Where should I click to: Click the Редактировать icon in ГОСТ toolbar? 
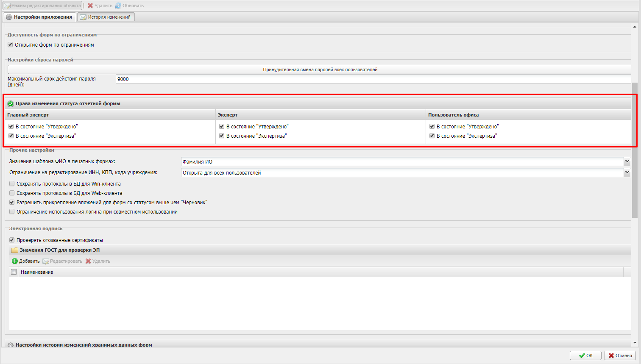point(46,261)
